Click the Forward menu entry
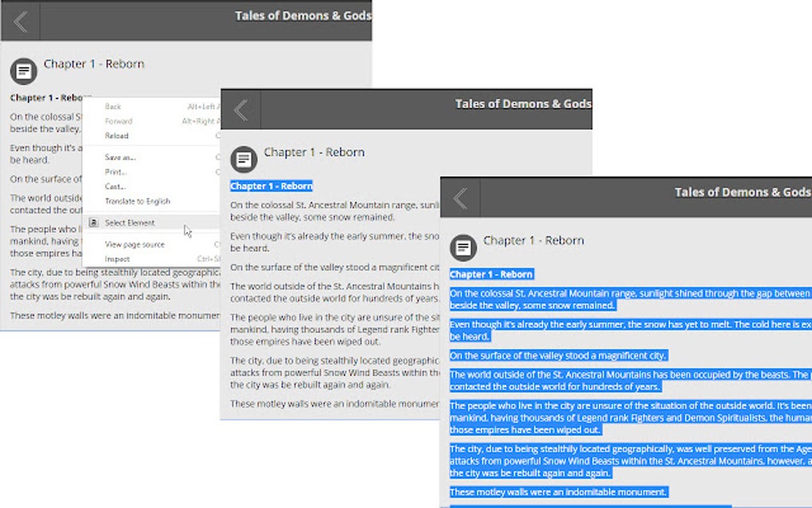 pos(118,121)
